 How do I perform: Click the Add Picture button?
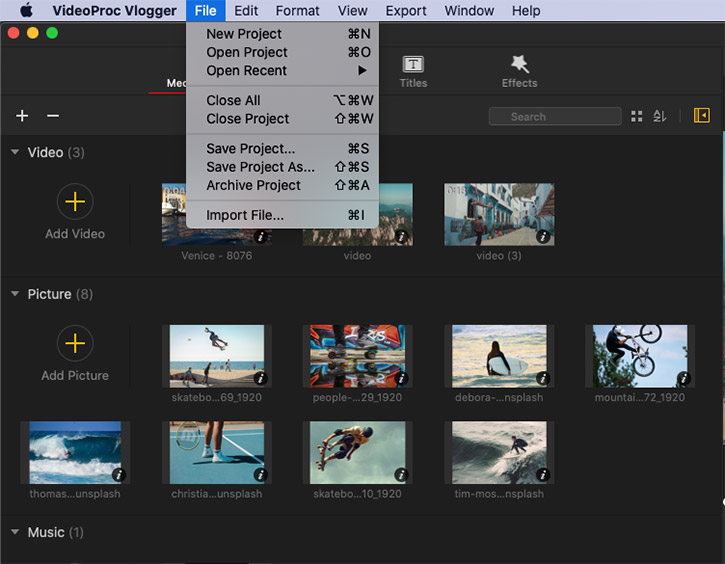[x=75, y=344]
